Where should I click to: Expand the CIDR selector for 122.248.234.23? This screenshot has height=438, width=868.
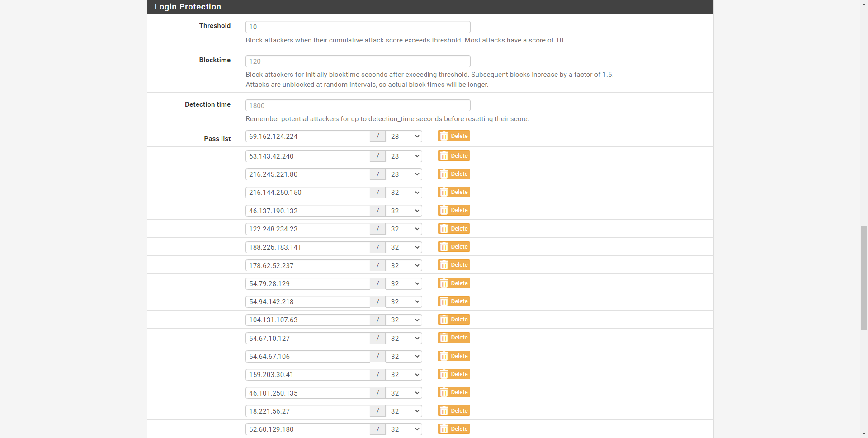point(404,229)
